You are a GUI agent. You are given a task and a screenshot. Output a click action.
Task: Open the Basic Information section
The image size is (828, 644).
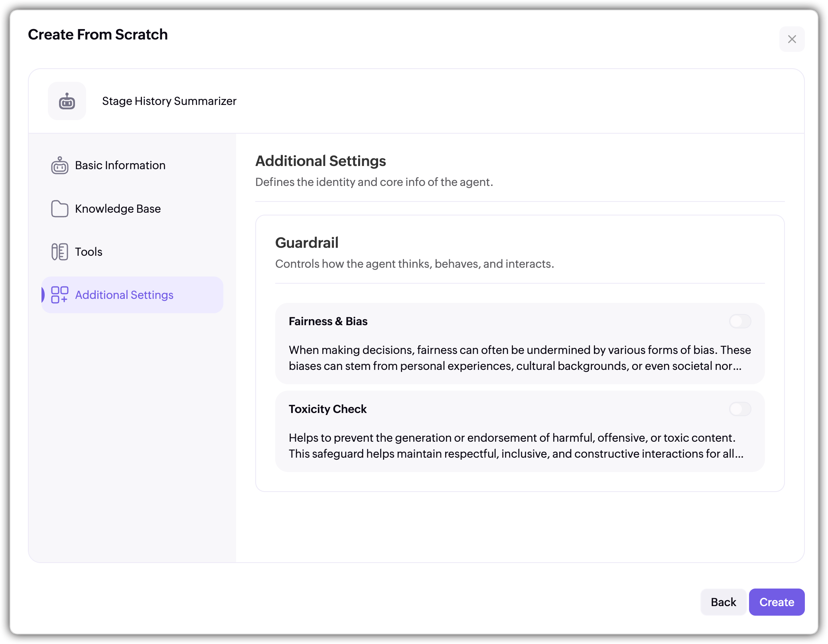pos(120,165)
